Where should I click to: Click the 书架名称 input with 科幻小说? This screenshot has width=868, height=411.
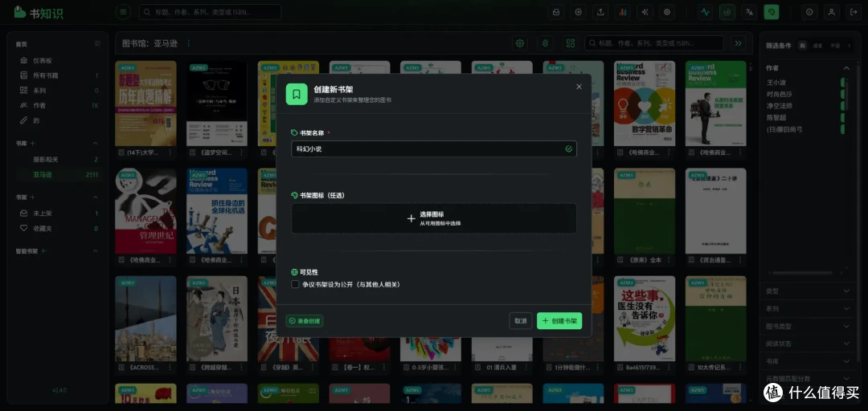(x=433, y=149)
